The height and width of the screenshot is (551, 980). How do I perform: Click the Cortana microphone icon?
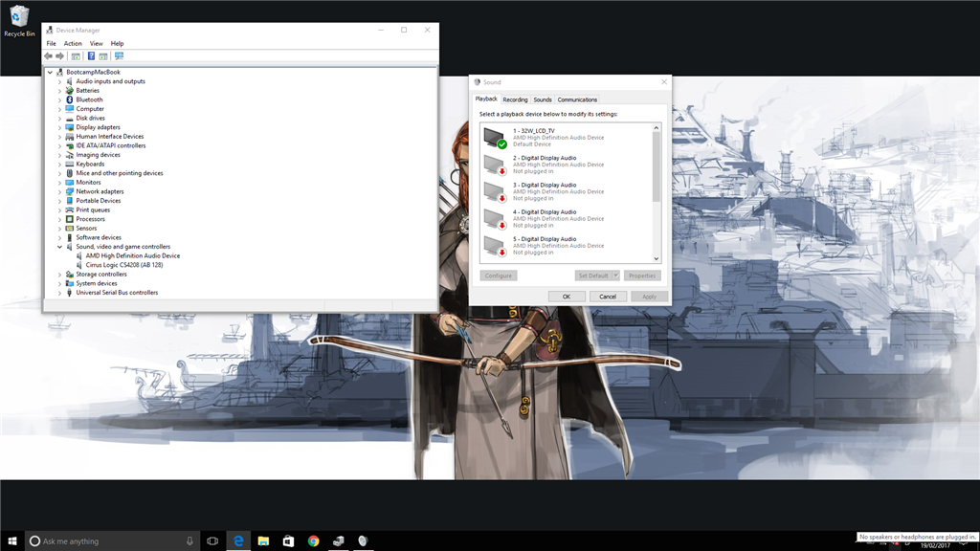pos(189,541)
